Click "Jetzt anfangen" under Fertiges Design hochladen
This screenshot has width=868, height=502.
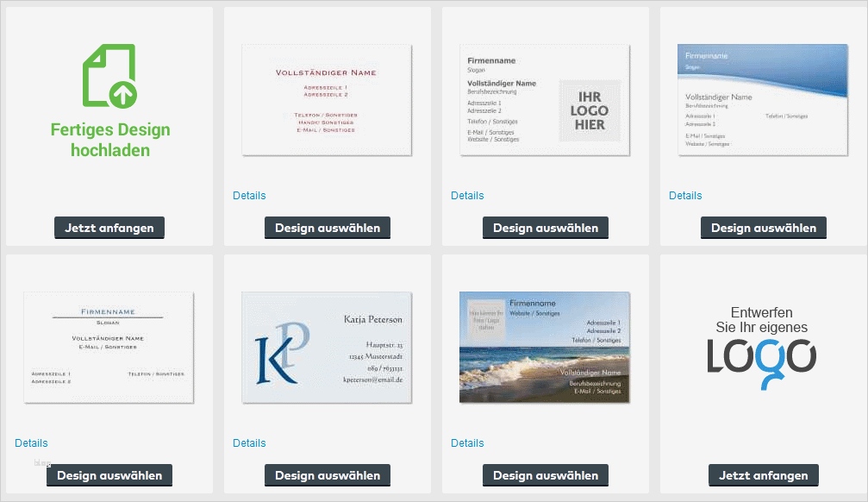click(x=109, y=228)
